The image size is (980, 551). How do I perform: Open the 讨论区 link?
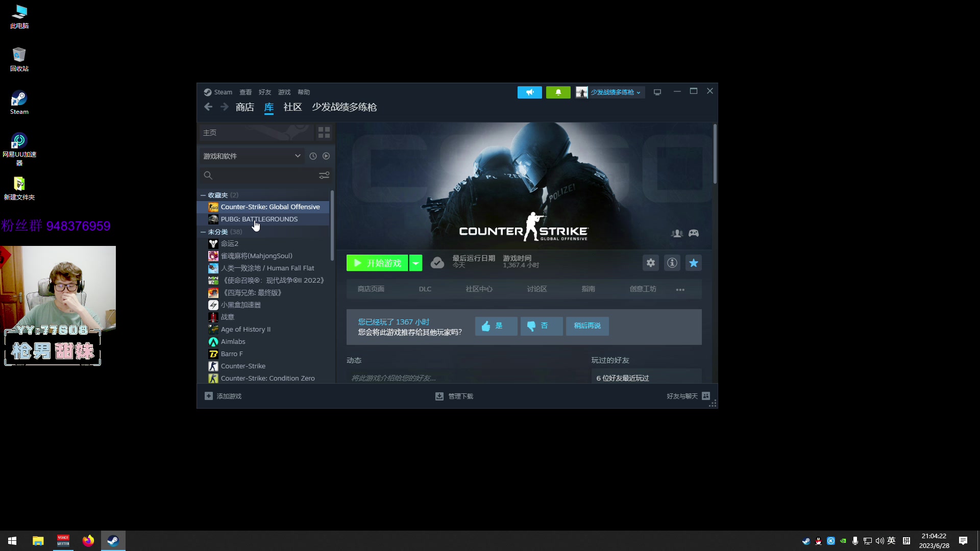coord(537,289)
